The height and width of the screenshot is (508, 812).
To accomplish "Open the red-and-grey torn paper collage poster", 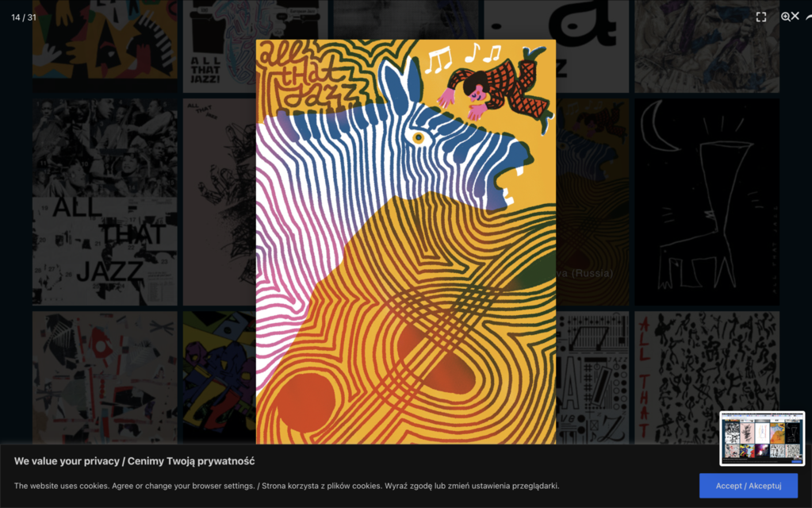I will coord(105,377).
